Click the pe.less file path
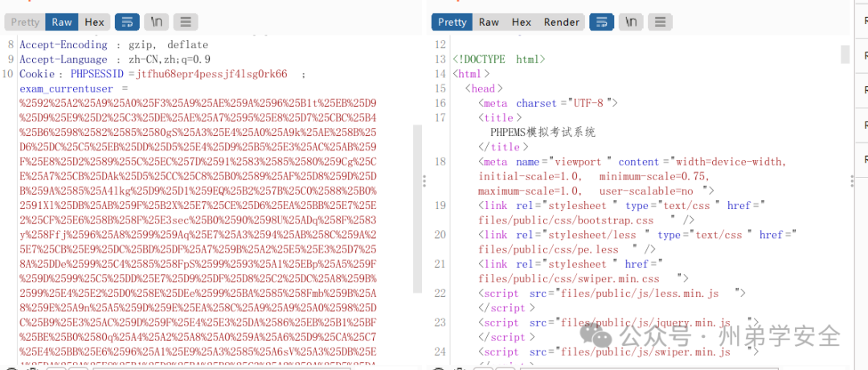This screenshot has width=868, height=370. point(548,250)
